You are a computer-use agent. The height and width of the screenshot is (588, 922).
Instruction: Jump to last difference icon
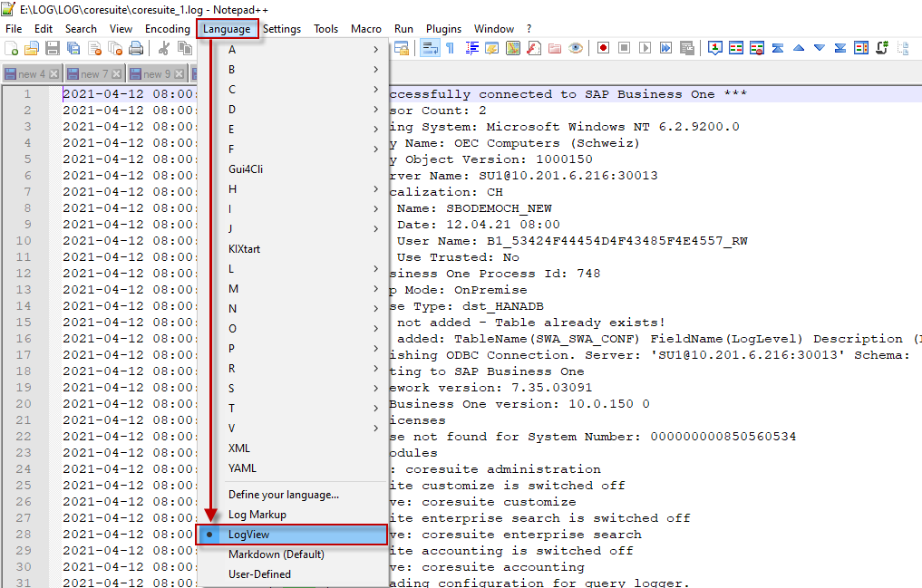840,48
